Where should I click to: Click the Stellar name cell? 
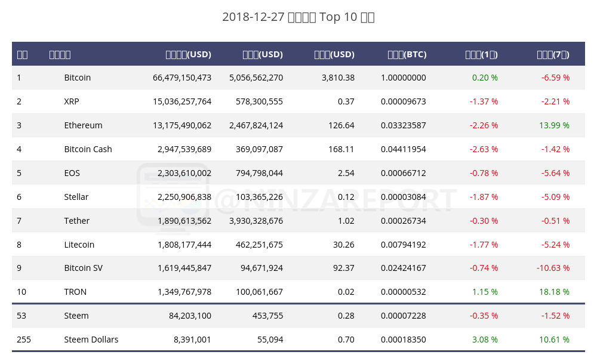[76, 197]
